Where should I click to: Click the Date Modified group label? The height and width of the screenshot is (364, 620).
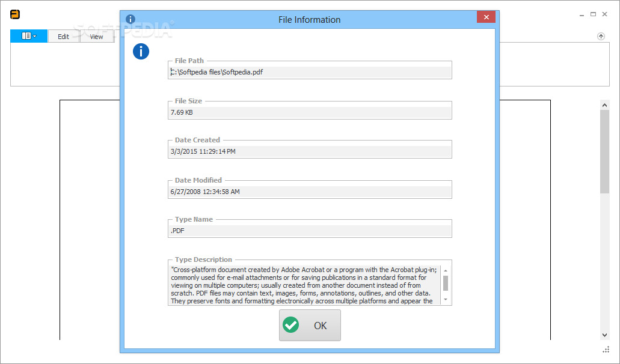(x=198, y=180)
